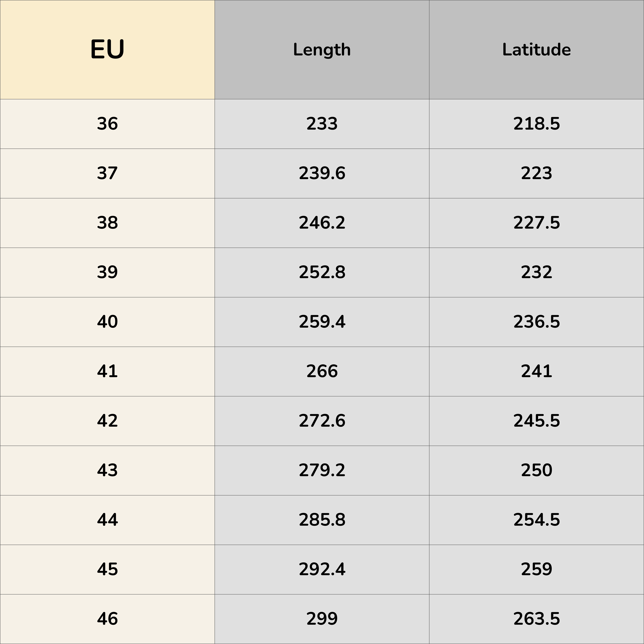The image size is (644, 644).
Task: Click the EU size 43 cell
Action: [x=107, y=470]
